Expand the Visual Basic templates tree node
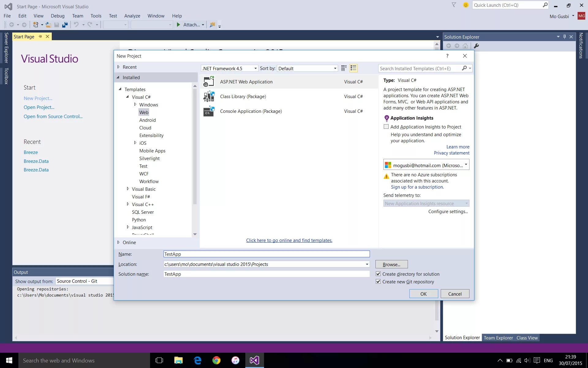 [128, 189]
